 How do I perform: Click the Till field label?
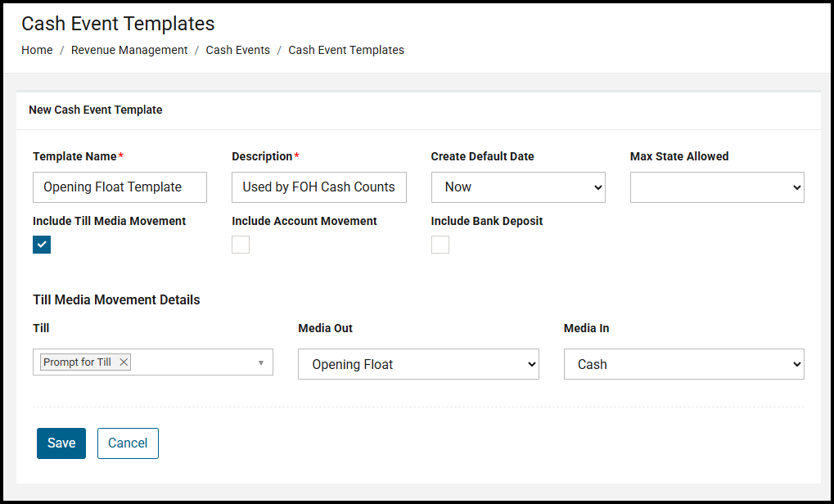[x=41, y=329]
